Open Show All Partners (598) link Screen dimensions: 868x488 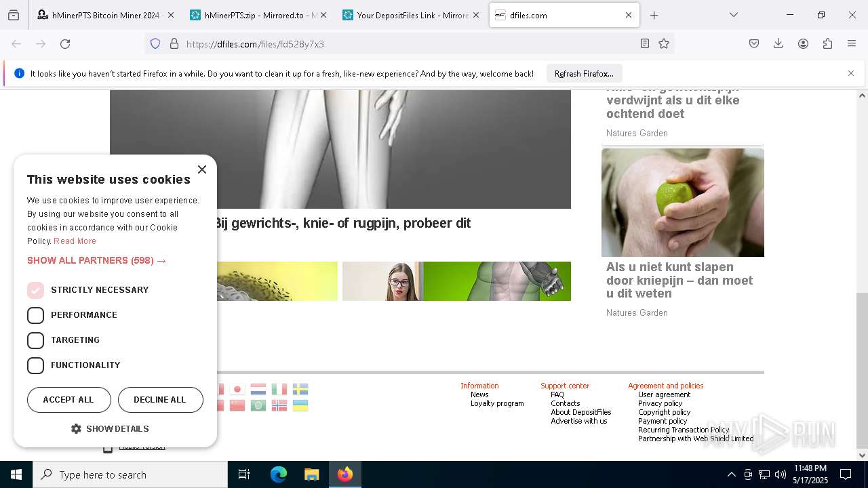click(x=96, y=260)
